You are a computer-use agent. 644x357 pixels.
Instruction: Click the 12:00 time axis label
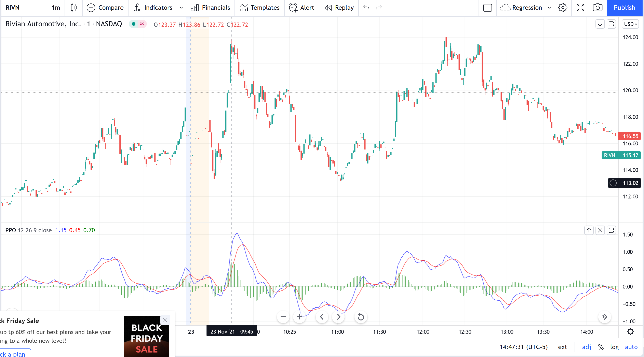423,332
